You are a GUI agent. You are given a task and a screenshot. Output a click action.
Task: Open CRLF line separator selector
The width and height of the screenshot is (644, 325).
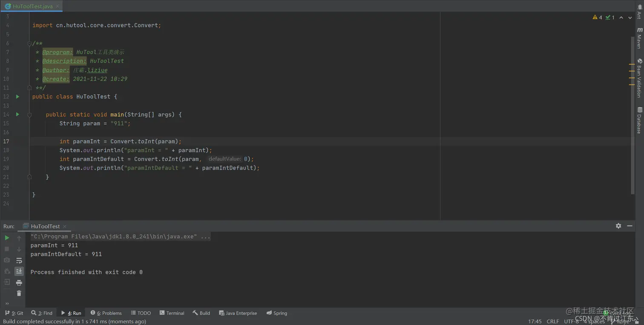point(553,322)
